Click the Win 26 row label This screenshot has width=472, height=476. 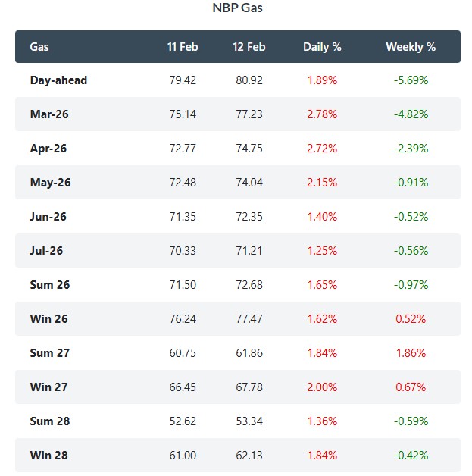pos(49,318)
